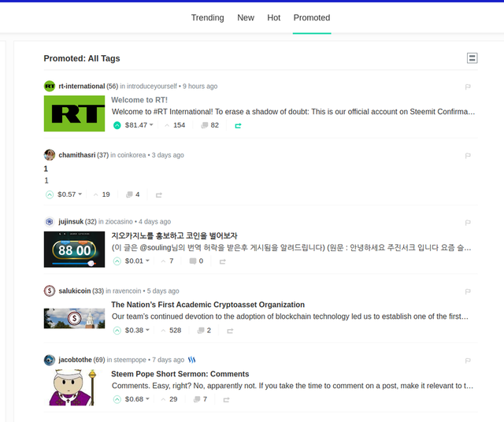Open the Steem Pope cartoon thumbnail
This screenshot has width=504, height=422.
[73, 387]
